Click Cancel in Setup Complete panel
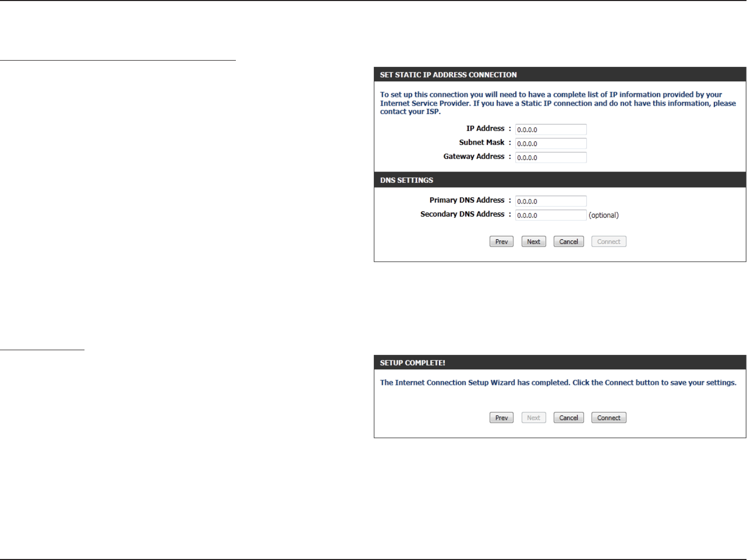This screenshot has height=560, width=747. 569,418
